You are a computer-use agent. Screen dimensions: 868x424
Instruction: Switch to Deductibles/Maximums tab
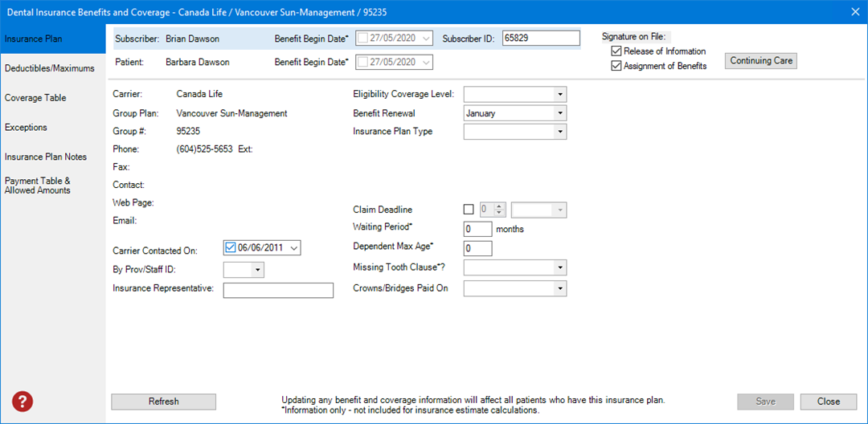tap(50, 69)
